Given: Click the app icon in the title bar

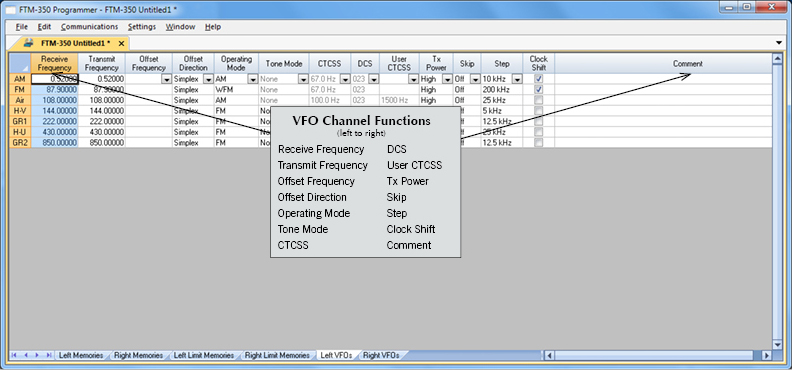Looking at the screenshot, I should [10, 10].
